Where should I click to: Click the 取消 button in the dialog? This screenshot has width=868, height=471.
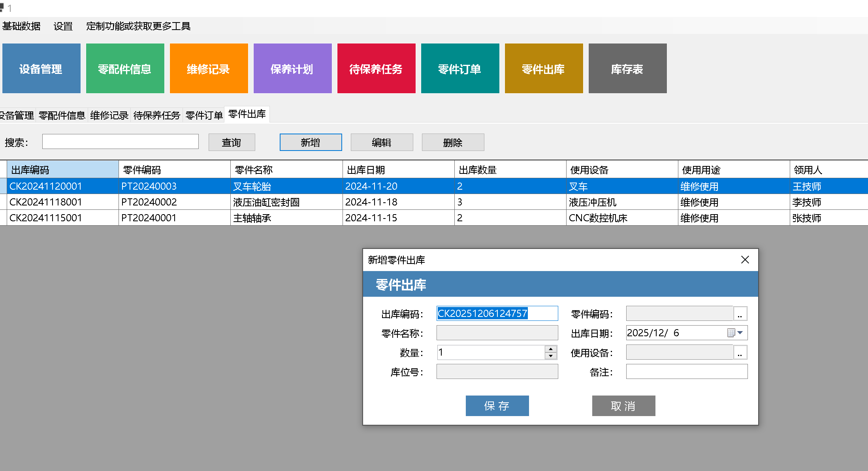point(623,406)
